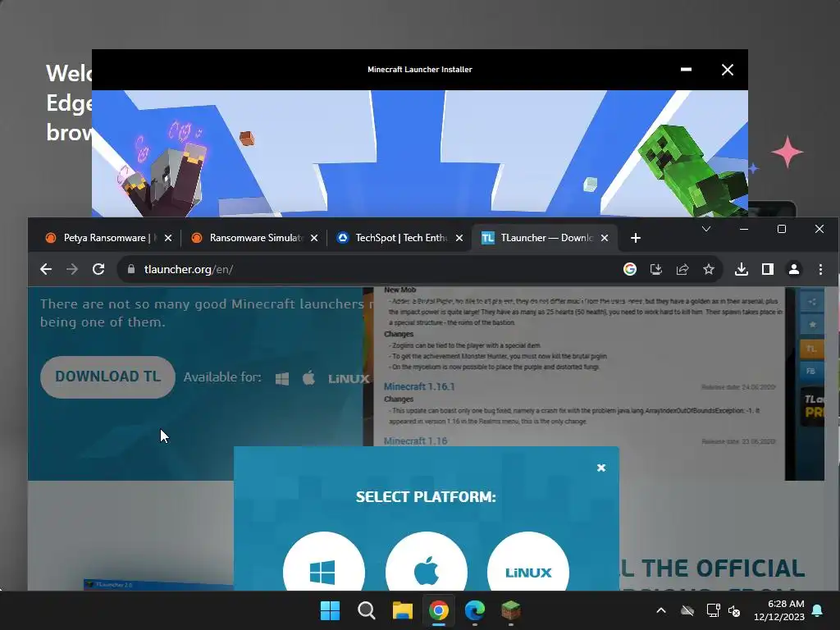Click the small Apple logo beside Available for
This screenshot has width=840, height=630.
tap(309, 378)
